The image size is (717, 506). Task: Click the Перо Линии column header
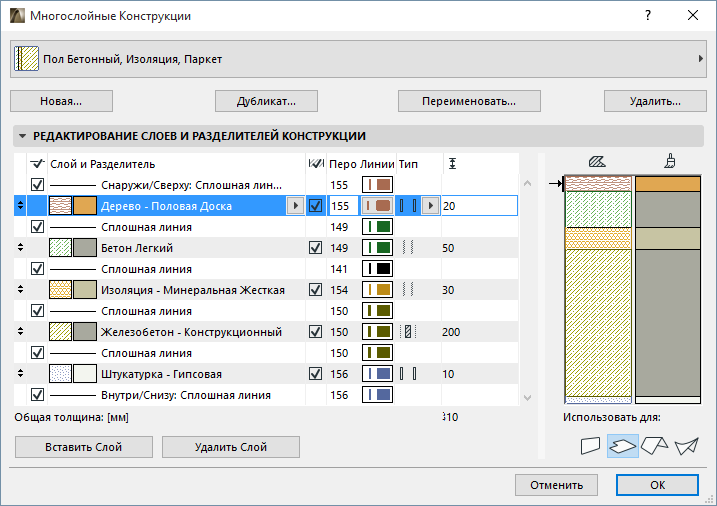tap(362, 164)
